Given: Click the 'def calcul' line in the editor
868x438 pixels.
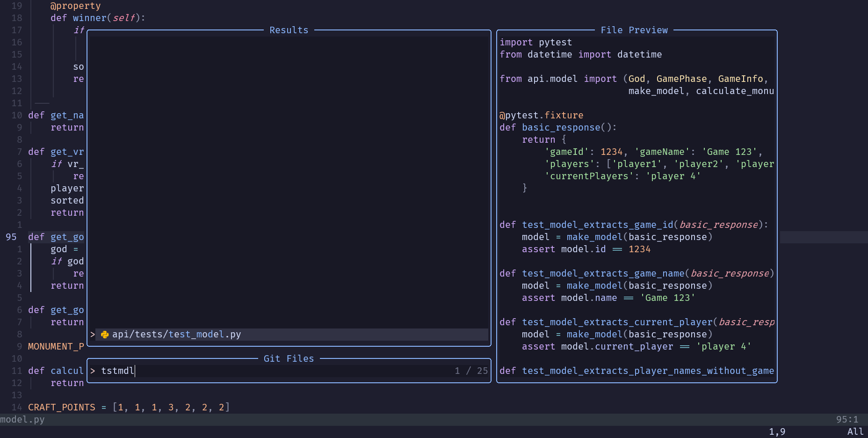Looking at the screenshot, I should 56,371.
